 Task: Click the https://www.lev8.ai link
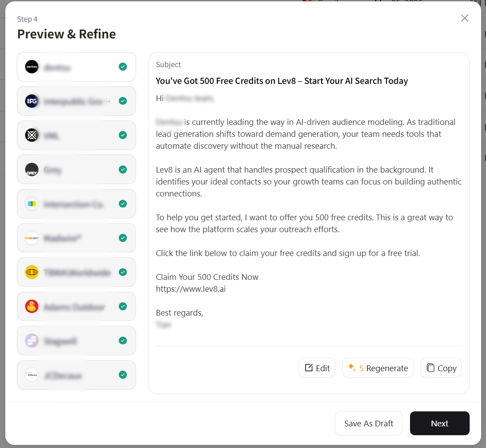(x=190, y=289)
